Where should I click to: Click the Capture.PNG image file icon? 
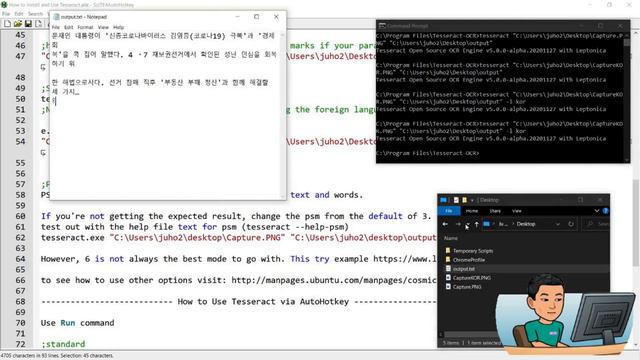point(448,287)
